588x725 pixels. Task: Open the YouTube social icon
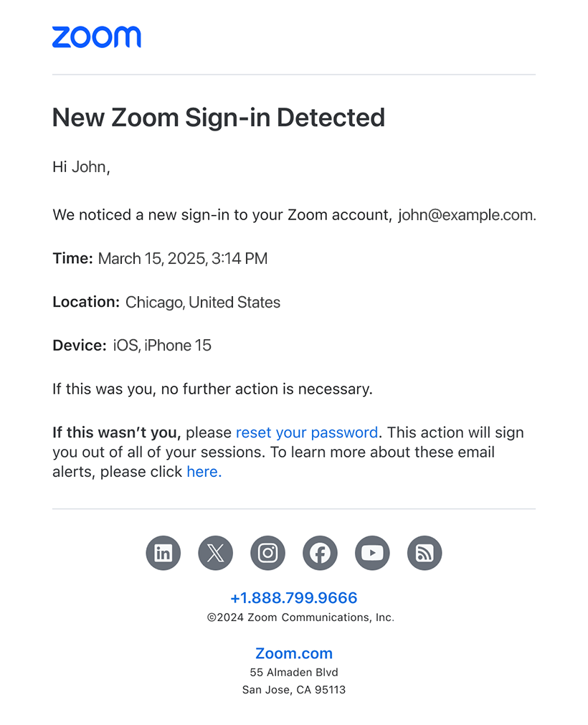[372, 553]
